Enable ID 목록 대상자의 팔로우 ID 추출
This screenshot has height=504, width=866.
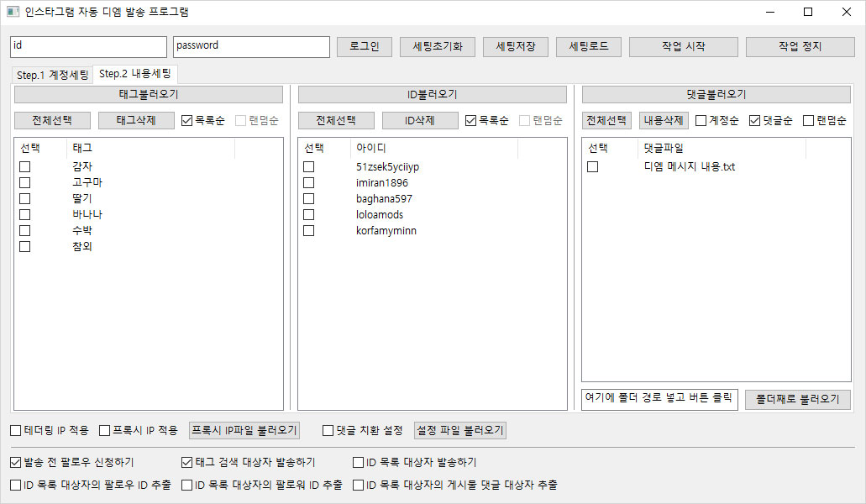tap(15, 486)
